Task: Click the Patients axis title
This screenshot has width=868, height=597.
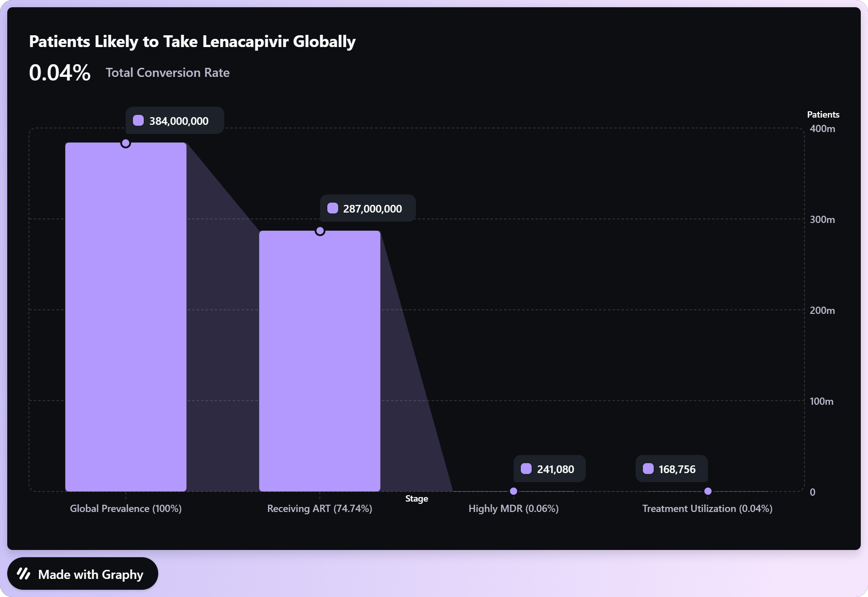Action: tap(823, 114)
